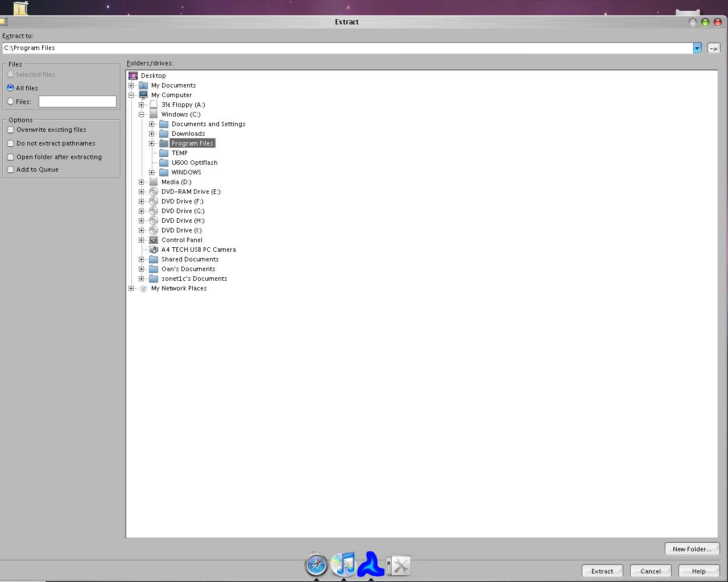Click the New Folder... button
This screenshot has width=728, height=582.
point(692,548)
